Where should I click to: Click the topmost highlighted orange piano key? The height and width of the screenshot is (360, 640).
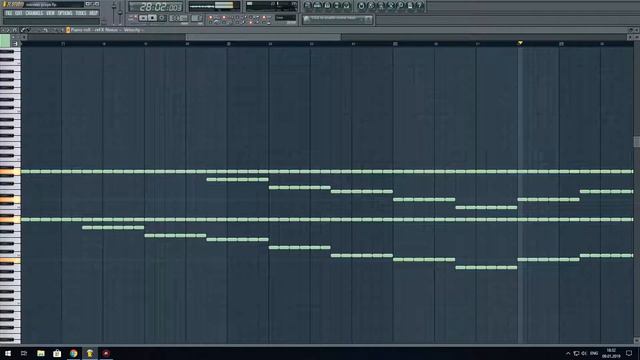click(10, 171)
